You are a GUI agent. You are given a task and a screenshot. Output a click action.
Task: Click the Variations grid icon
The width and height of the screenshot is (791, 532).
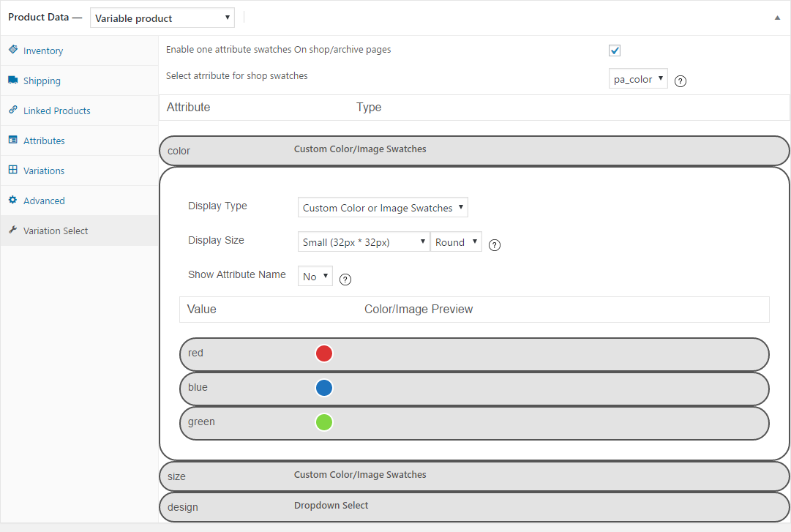[13, 170]
